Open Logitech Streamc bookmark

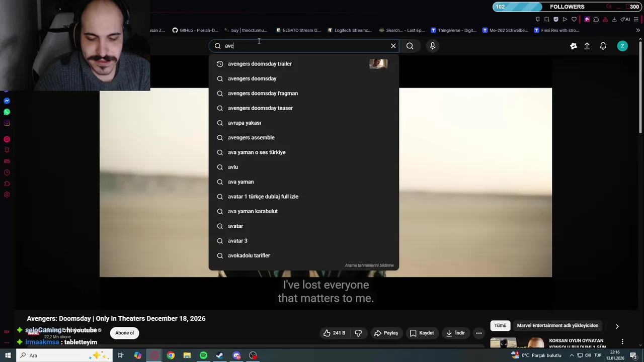point(350,30)
